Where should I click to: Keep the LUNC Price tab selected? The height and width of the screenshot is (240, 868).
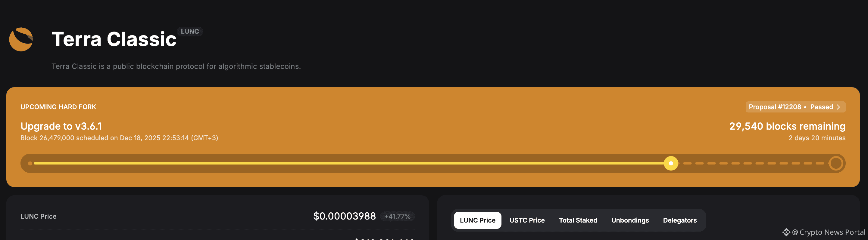[477, 220]
